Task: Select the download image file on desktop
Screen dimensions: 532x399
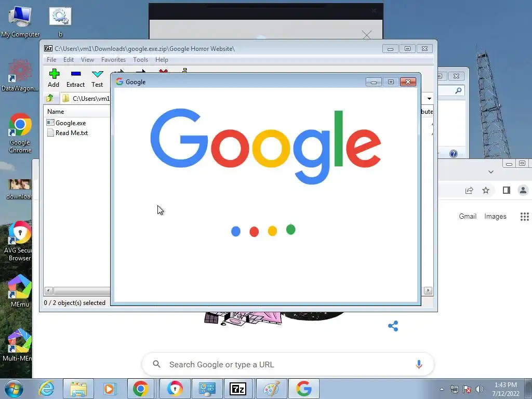Action: [x=19, y=189]
